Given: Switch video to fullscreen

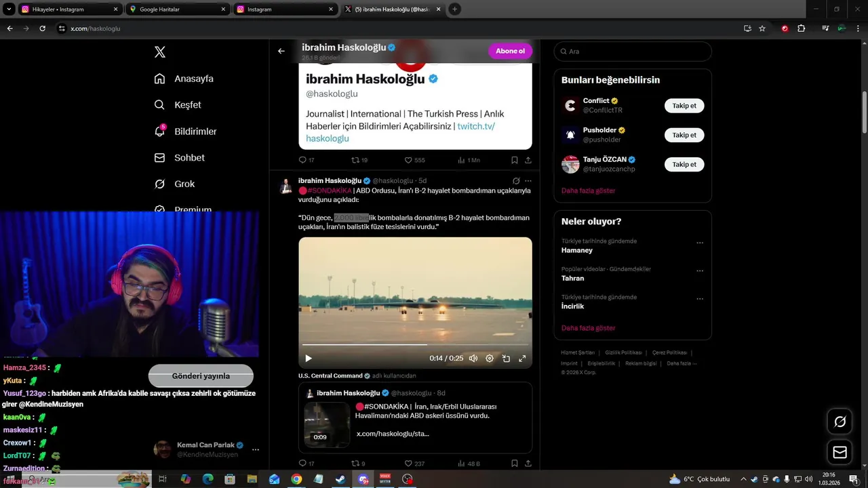Looking at the screenshot, I should [522, 359].
